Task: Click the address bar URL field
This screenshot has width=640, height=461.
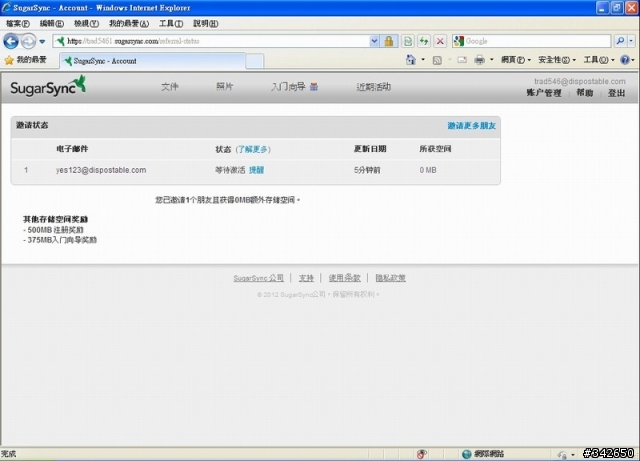Action: pos(211,41)
